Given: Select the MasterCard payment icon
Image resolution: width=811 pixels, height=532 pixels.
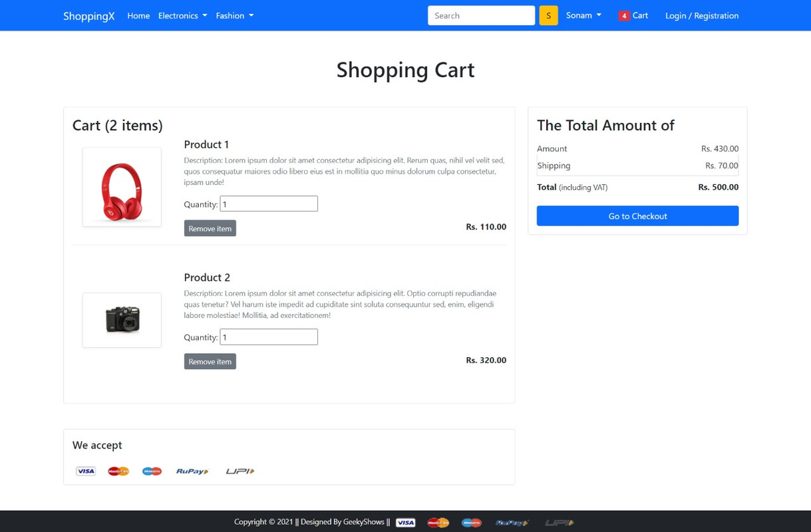Looking at the screenshot, I should [118, 471].
